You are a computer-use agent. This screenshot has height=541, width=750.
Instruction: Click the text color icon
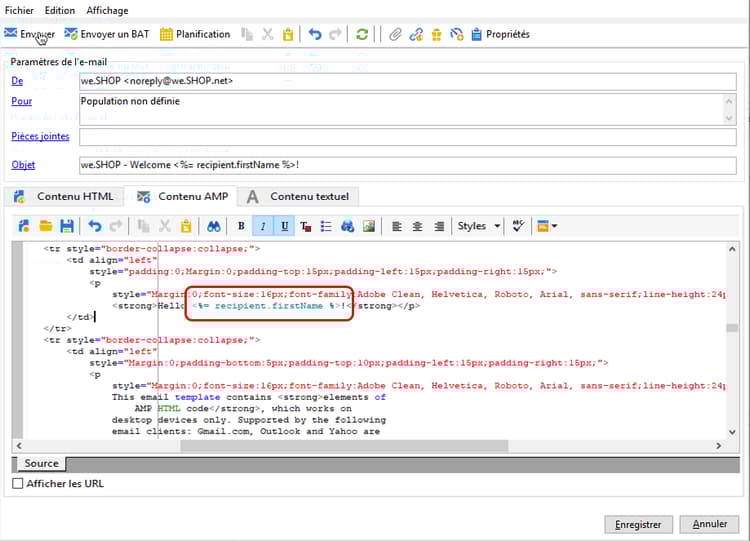305,226
